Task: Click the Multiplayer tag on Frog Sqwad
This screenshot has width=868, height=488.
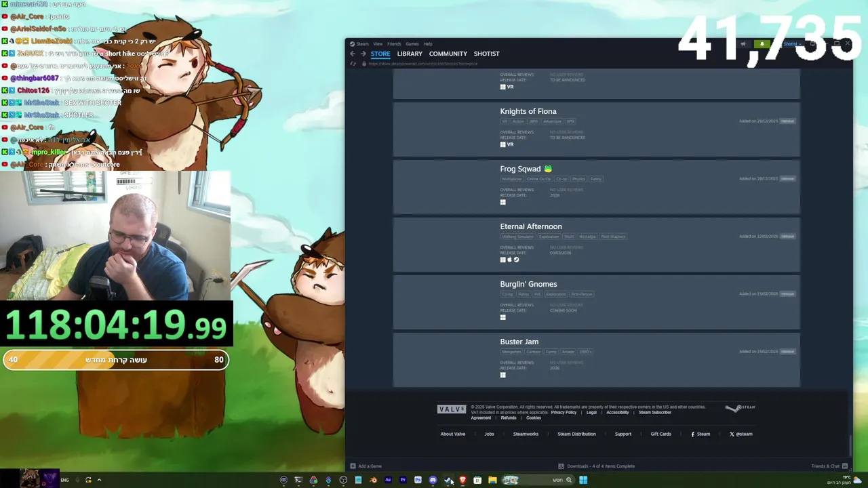Action: click(x=511, y=179)
